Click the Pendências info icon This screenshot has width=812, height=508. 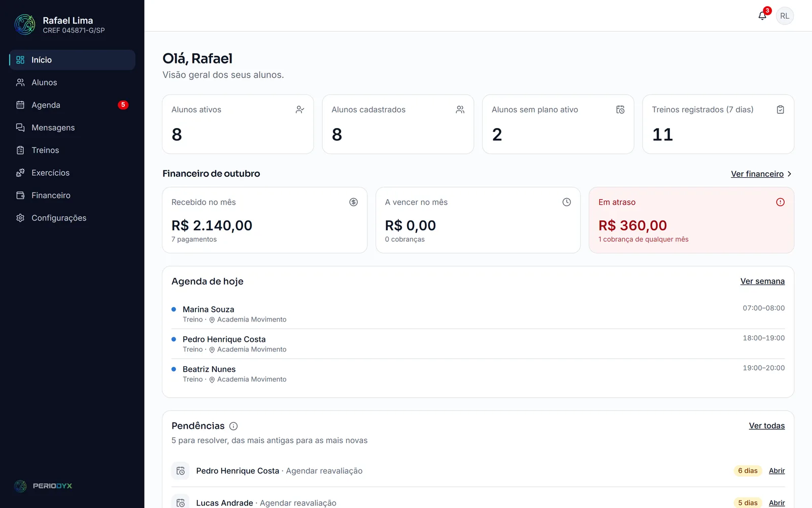[x=233, y=426]
